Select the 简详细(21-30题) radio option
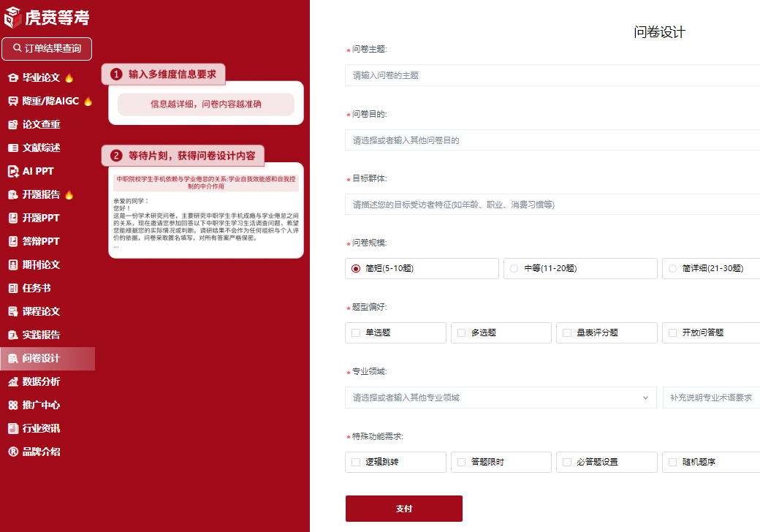This screenshot has width=760, height=532. pos(673,268)
